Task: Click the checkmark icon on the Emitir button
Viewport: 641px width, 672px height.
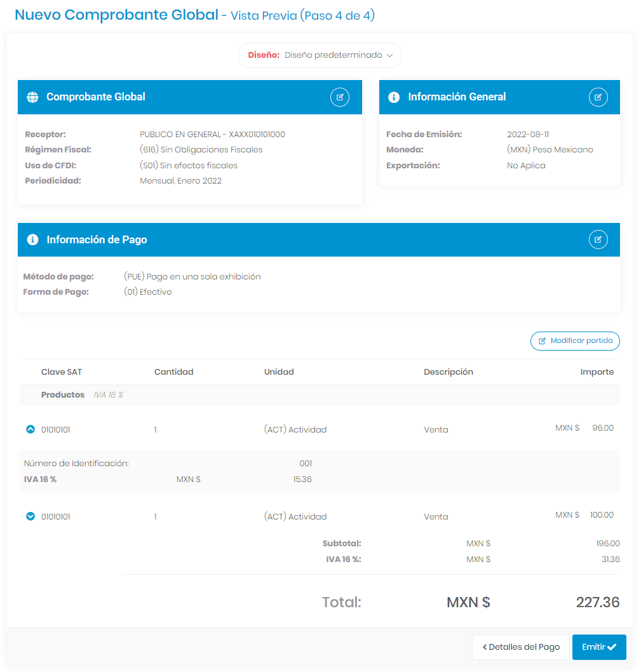Action: click(x=611, y=647)
